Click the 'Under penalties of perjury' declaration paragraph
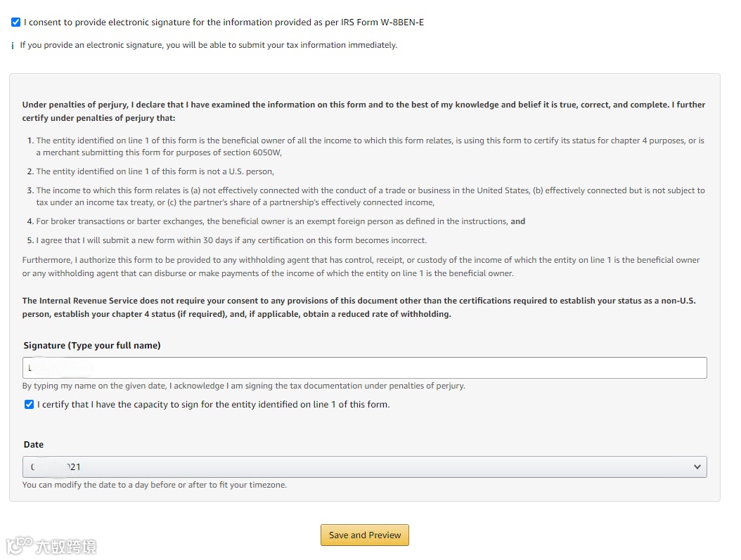Image resolution: width=741 pixels, height=560 pixels. pos(363,112)
